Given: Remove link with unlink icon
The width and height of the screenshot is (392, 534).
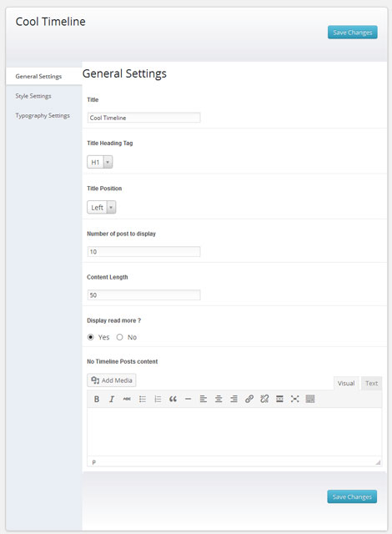Looking at the screenshot, I should coord(264,399).
